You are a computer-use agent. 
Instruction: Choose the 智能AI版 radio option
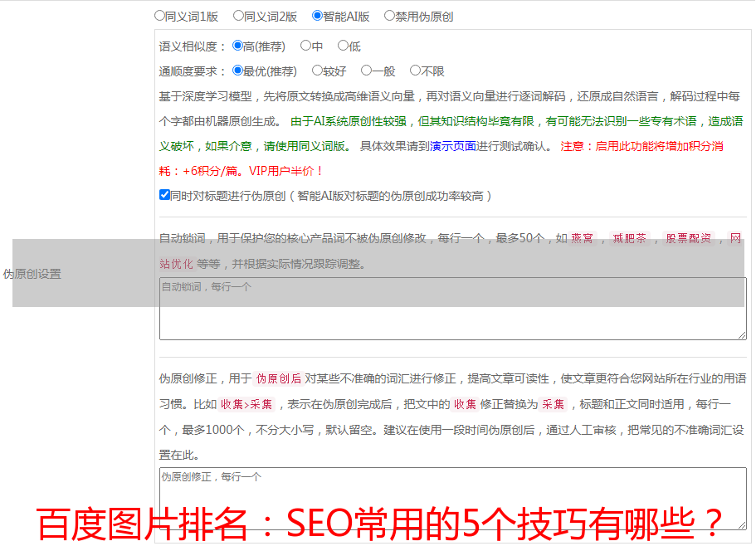coord(317,16)
